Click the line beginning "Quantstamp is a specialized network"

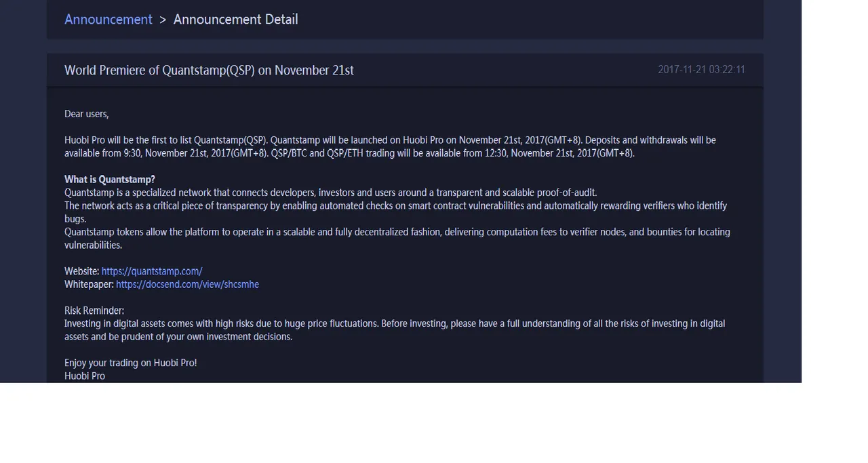click(x=331, y=193)
